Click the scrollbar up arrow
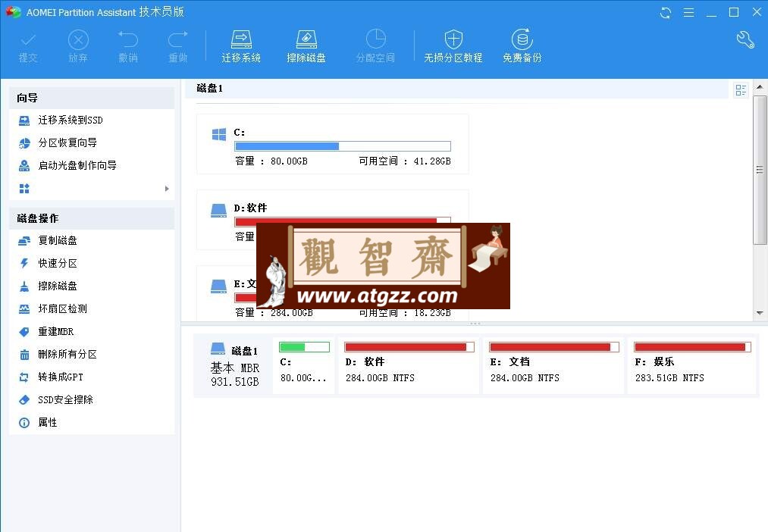Image resolution: width=768 pixels, height=532 pixels. click(x=760, y=86)
